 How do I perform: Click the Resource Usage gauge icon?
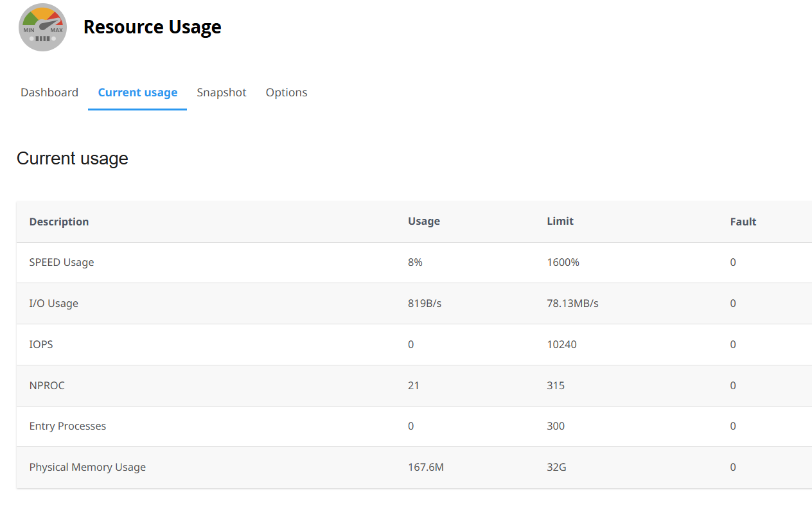click(x=43, y=28)
